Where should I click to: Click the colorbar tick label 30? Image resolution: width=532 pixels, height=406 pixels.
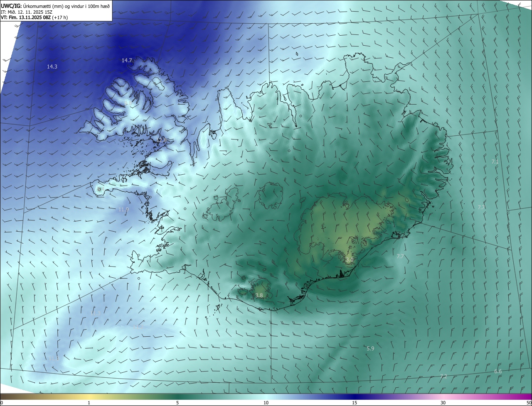point(443,403)
